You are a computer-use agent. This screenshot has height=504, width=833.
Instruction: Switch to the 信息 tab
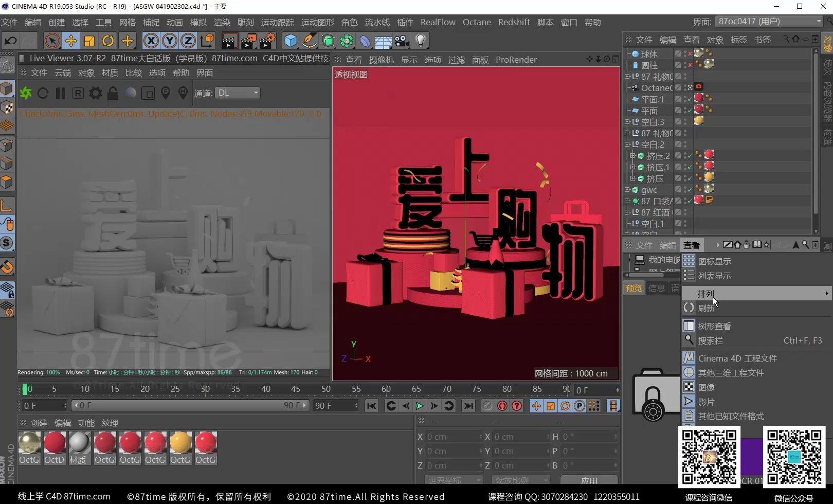(657, 288)
